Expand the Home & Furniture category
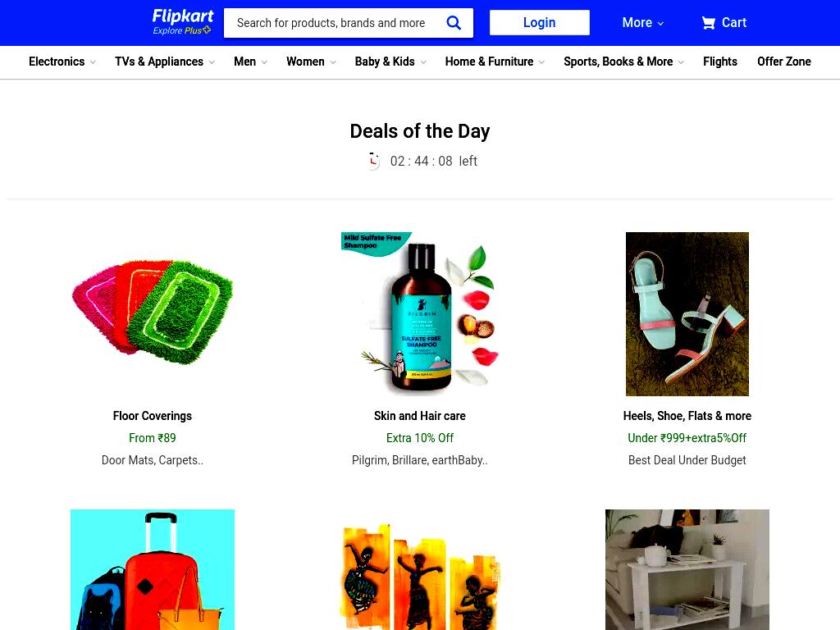This screenshot has width=840, height=630. point(495,62)
